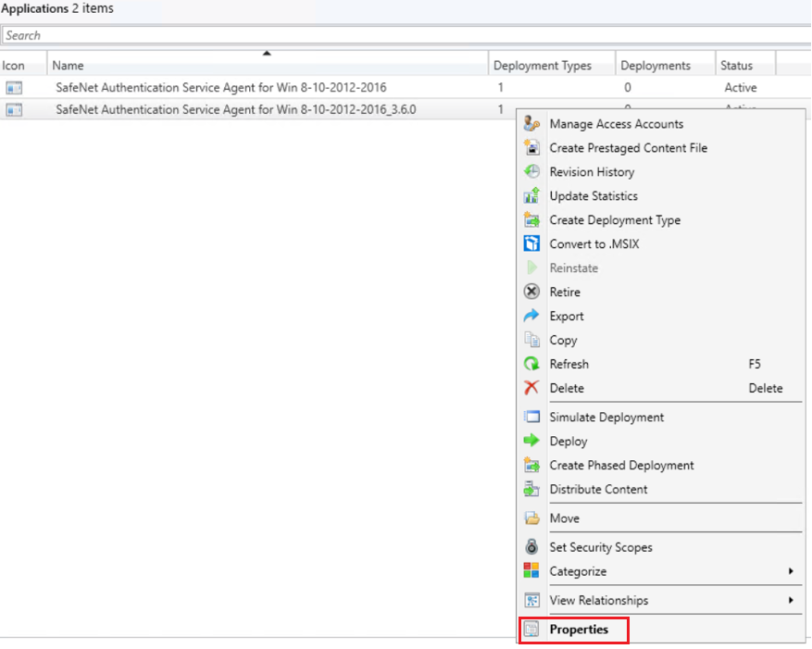Choose Distribute Content option
812x649 pixels.
coord(661,489)
